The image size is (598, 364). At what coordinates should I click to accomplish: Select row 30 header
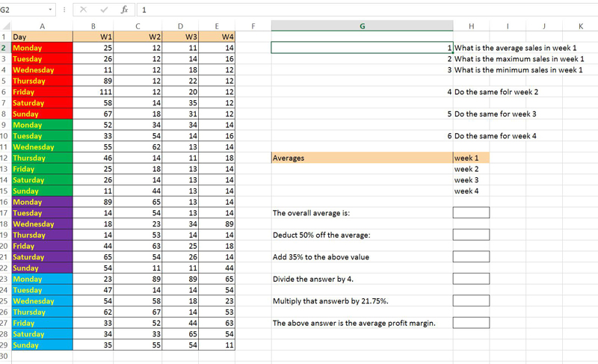[5, 357]
